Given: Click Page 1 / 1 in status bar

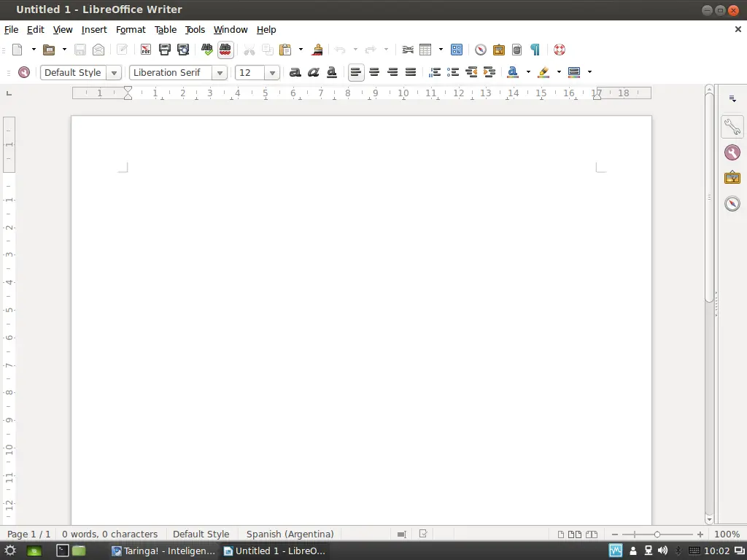Looking at the screenshot, I should [x=28, y=534].
